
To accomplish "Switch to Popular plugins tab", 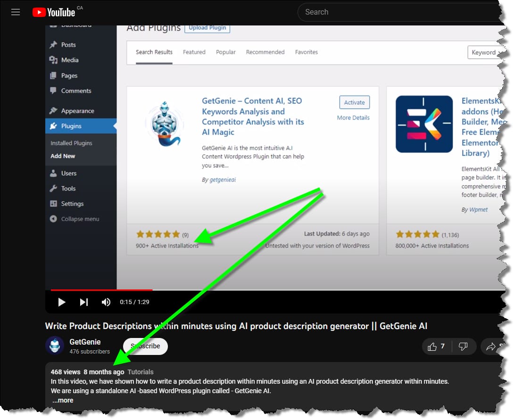I will click(x=225, y=52).
